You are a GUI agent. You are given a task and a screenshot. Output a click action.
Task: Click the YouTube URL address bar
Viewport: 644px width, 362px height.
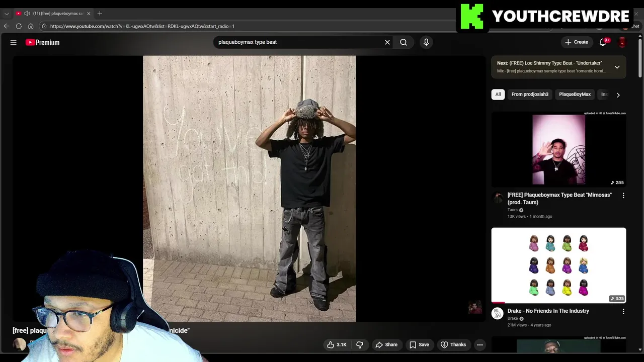(142, 26)
